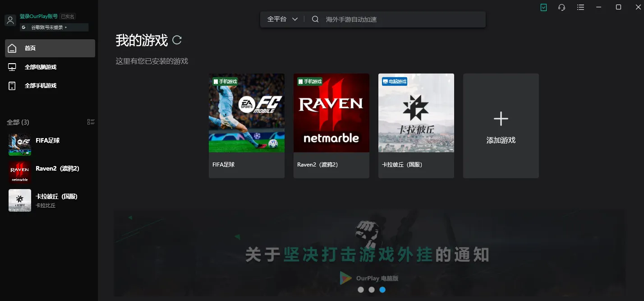Screen dimensions: 644x301
Task: Show first banner slide via dot
Action: tap(361, 290)
